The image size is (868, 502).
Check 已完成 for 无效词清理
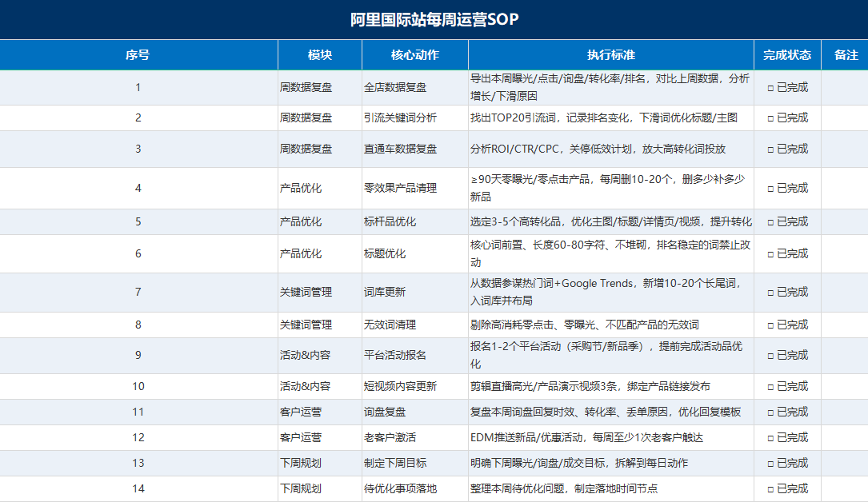tap(770, 325)
